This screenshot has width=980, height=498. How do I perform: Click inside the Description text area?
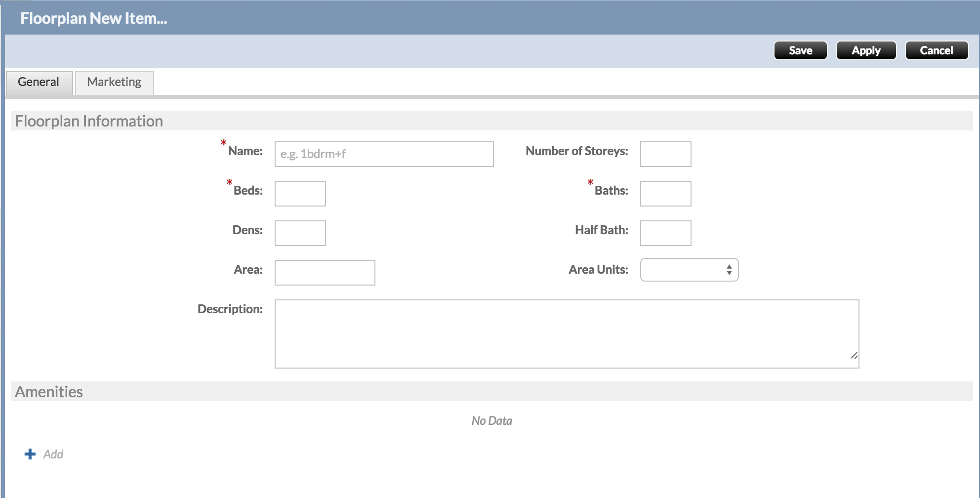tap(567, 334)
